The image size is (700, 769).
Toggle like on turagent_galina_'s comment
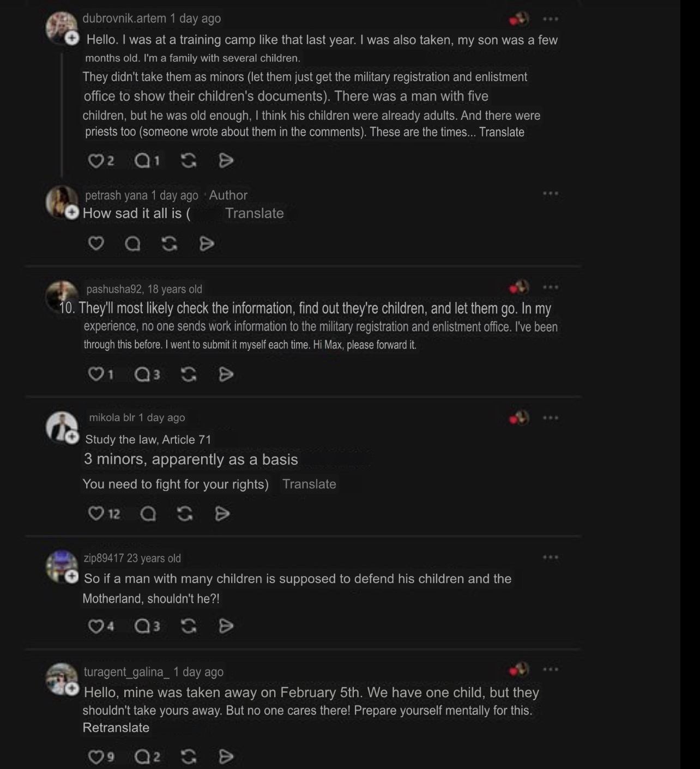click(x=96, y=756)
